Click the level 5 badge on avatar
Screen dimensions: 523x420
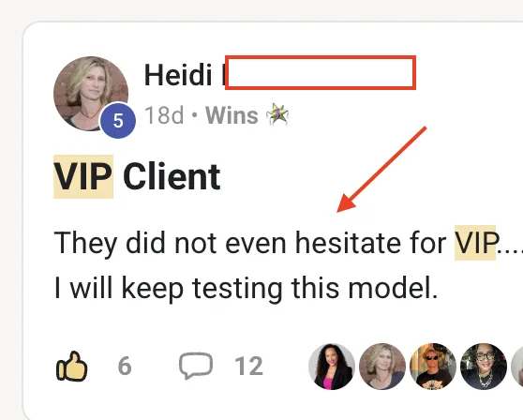(x=118, y=120)
